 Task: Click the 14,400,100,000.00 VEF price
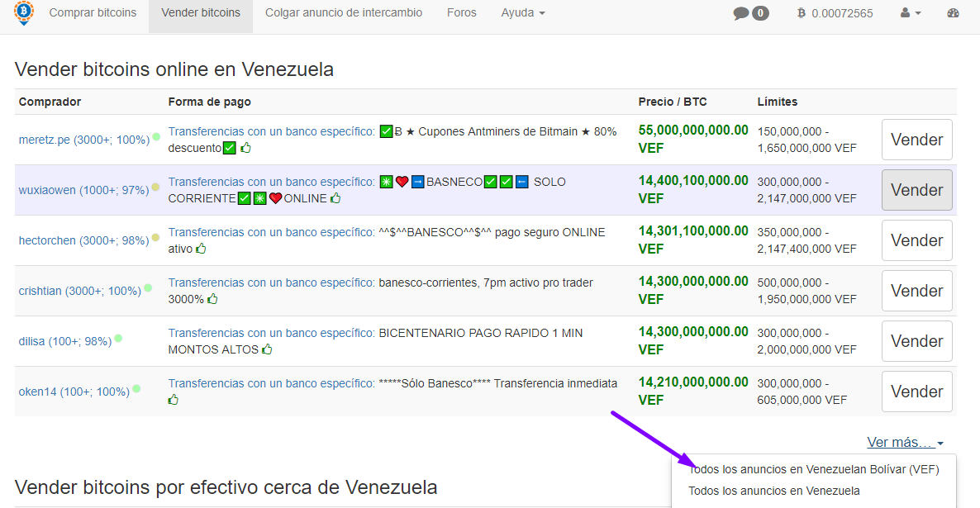693,189
